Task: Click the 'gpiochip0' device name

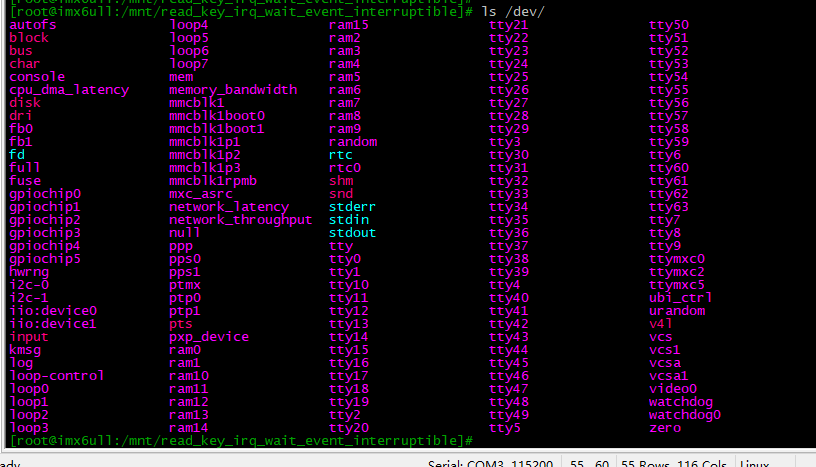Action: [45, 194]
